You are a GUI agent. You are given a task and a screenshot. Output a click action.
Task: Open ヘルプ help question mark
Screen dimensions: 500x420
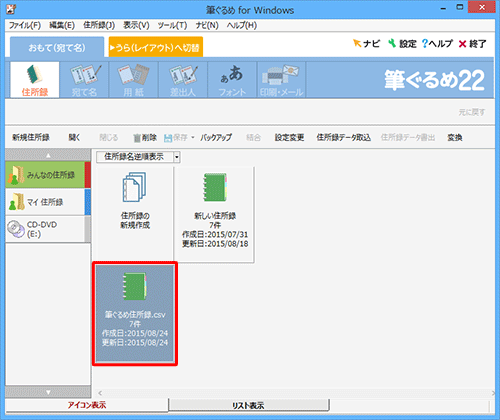[437, 44]
